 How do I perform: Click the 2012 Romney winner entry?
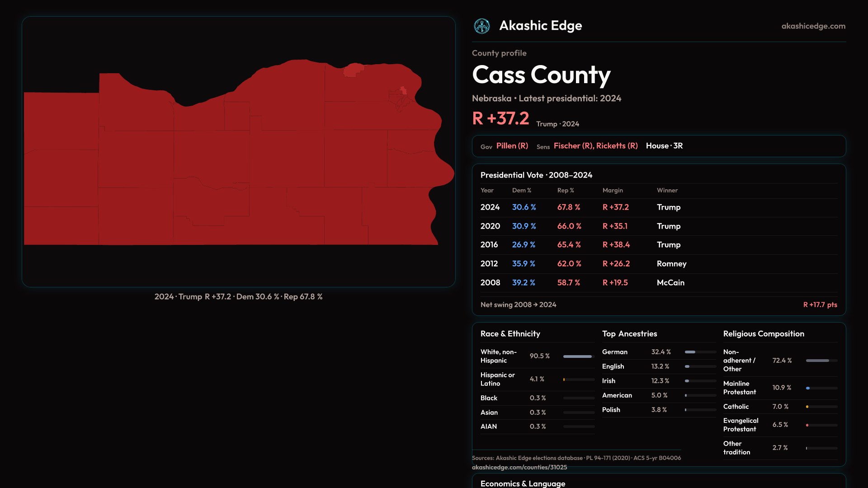click(671, 264)
